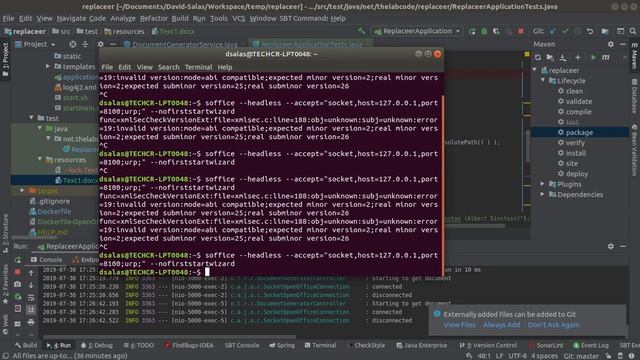The image size is (640, 360).
Task: Click the rollback undo arrow icon
Action: pyautogui.click(x=590, y=31)
